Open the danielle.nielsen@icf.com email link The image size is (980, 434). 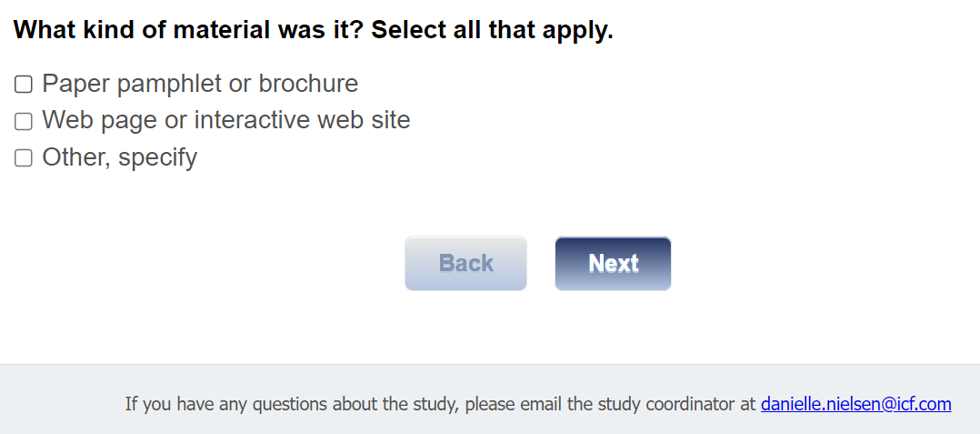point(855,403)
